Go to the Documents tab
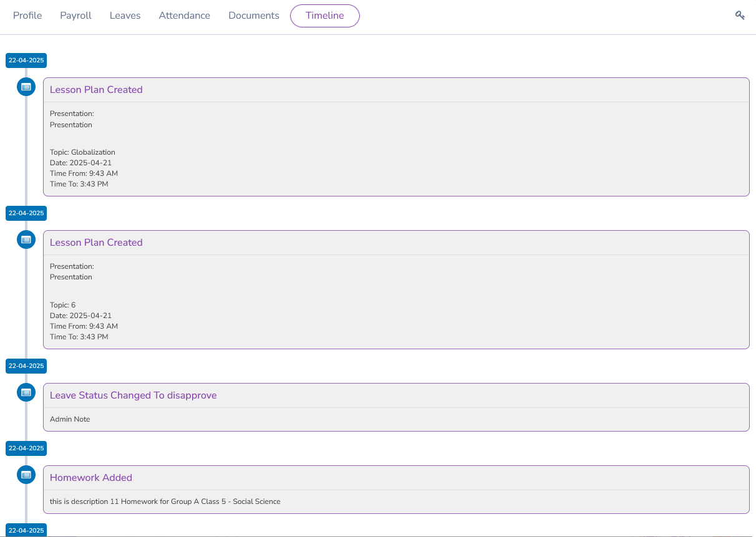Screen dimensions: 756x537 tap(253, 15)
